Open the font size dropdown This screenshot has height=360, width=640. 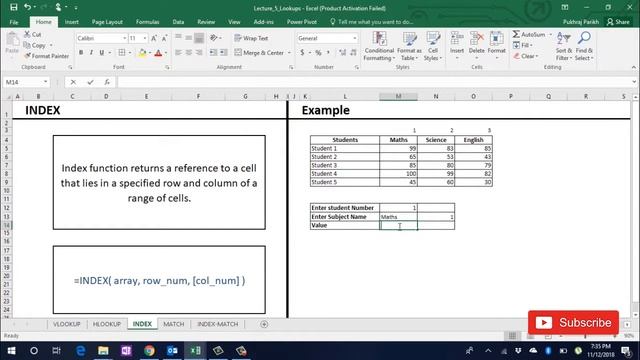[x=144, y=38]
